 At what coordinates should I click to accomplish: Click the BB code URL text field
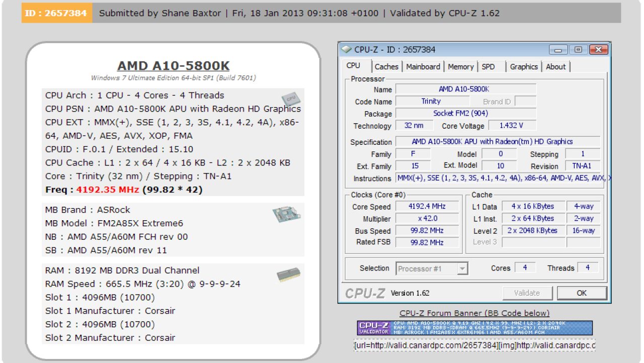pos(474,346)
